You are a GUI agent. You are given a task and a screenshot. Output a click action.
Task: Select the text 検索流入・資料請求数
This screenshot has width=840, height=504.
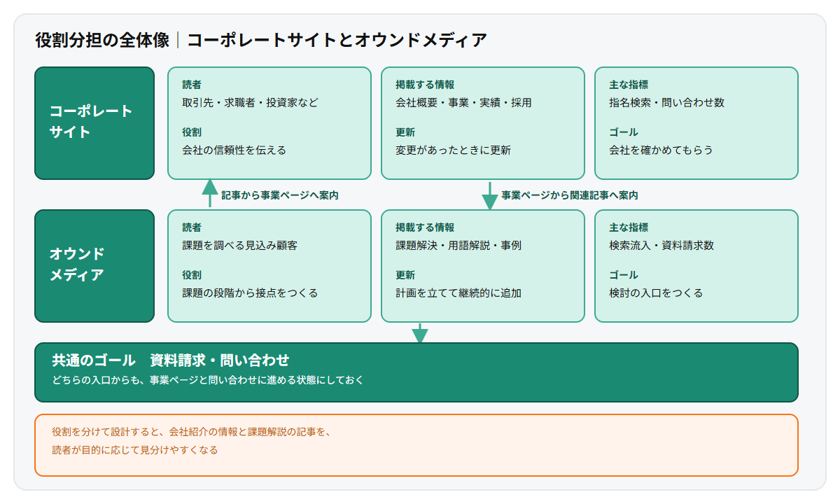661,245
